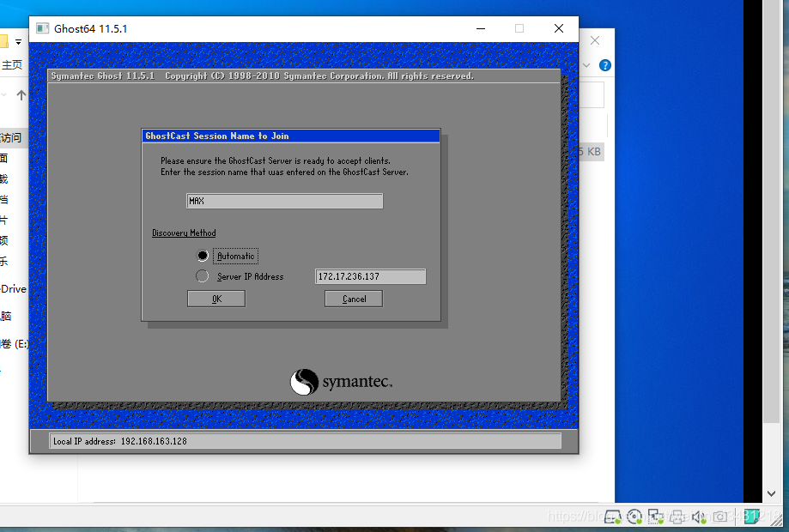Click the session name field containing MAX
The image size is (789, 532).
click(x=284, y=201)
